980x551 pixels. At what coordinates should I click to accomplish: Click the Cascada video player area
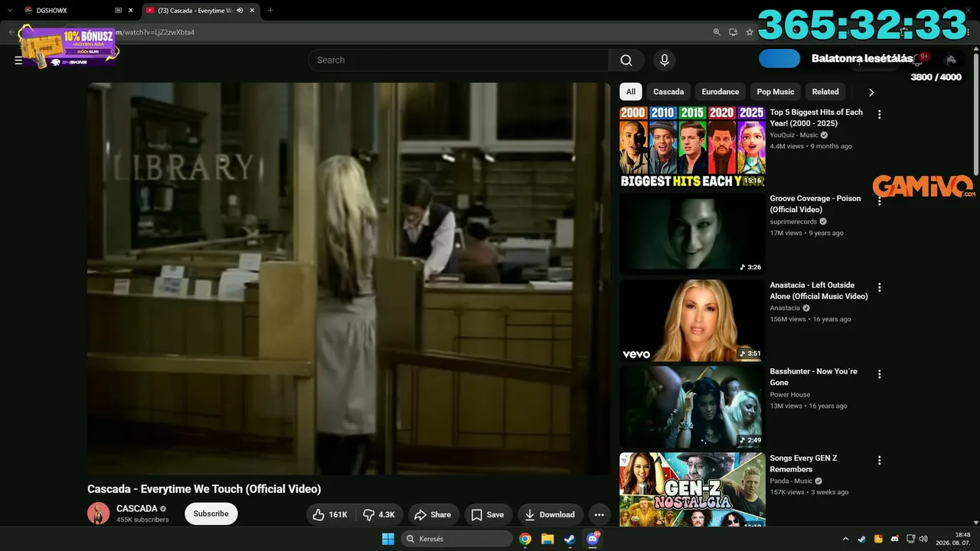point(348,279)
